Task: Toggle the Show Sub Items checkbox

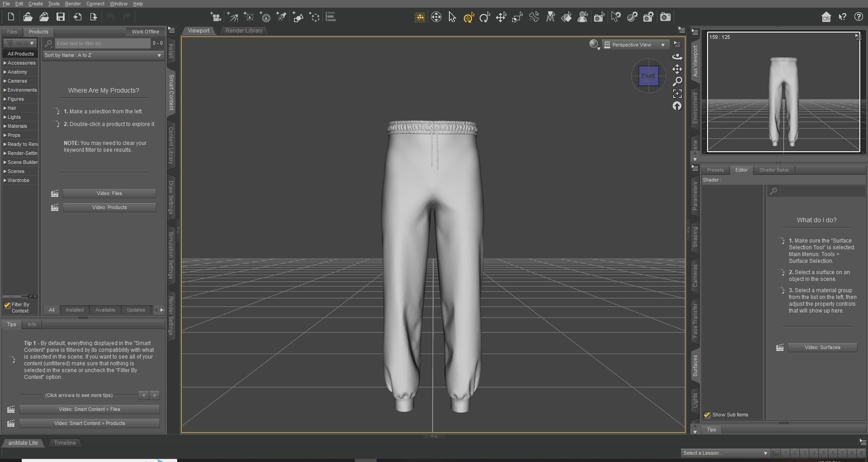Action: [706, 415]
